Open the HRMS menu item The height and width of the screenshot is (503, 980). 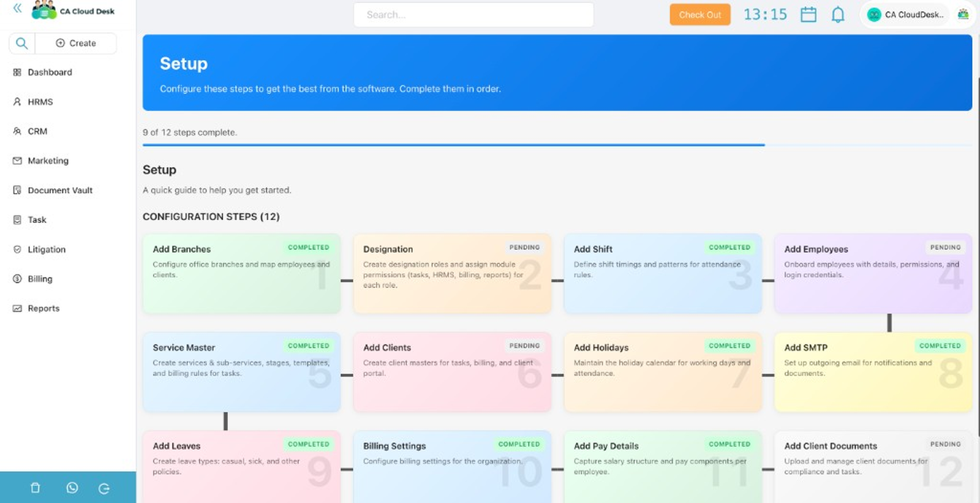(x=40, y=102)
